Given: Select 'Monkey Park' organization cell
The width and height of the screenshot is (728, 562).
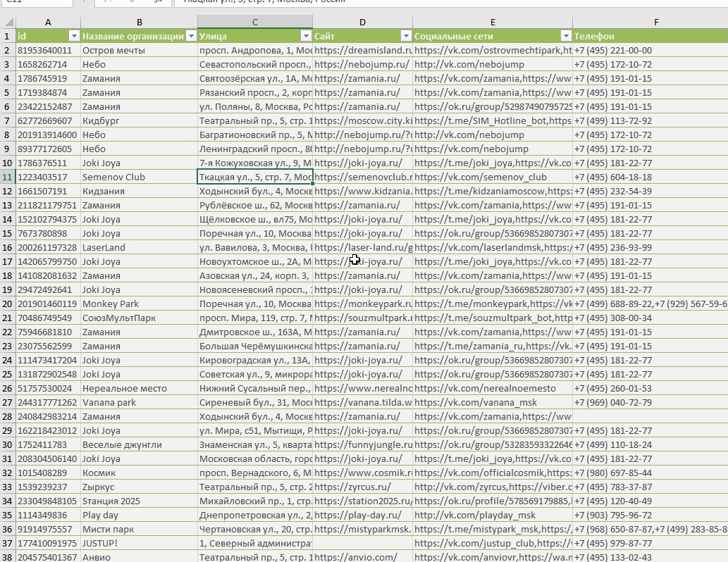Looking at the screenshot, I should click(x=140, y=304).
